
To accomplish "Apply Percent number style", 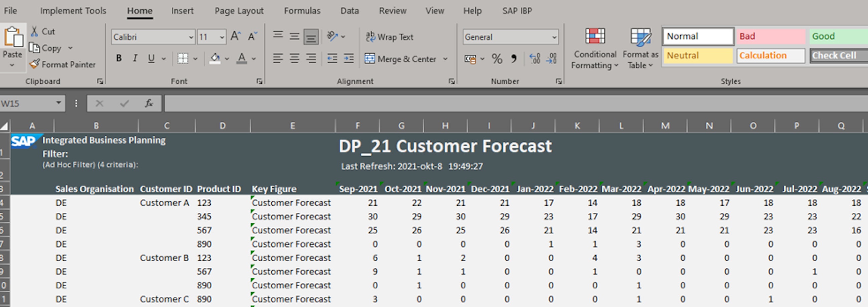I will click(497, 59).
